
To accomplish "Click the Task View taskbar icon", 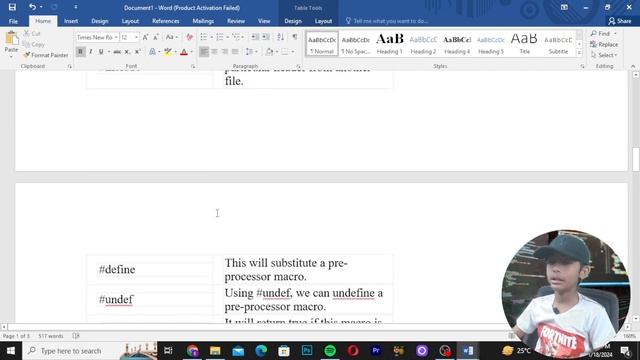I will coord(168,351).
